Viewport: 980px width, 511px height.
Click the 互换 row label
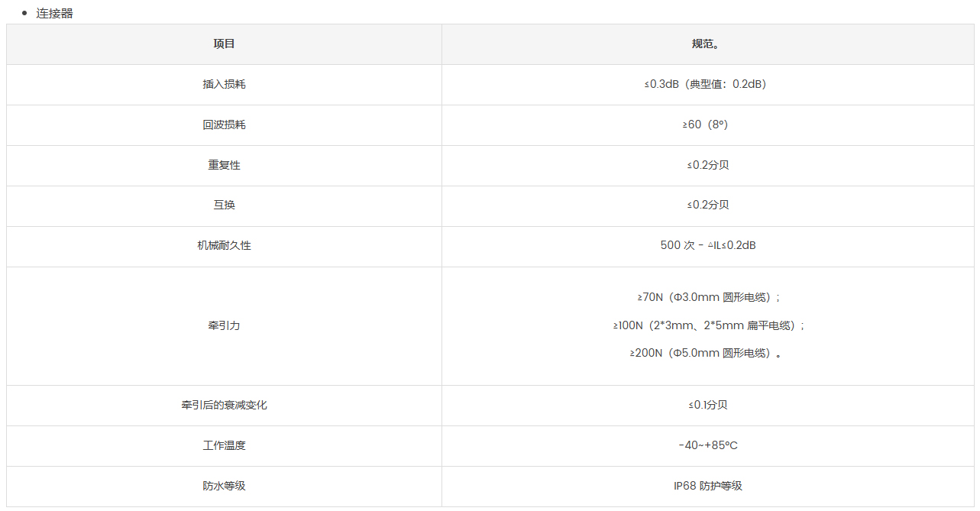coord(224,205)
